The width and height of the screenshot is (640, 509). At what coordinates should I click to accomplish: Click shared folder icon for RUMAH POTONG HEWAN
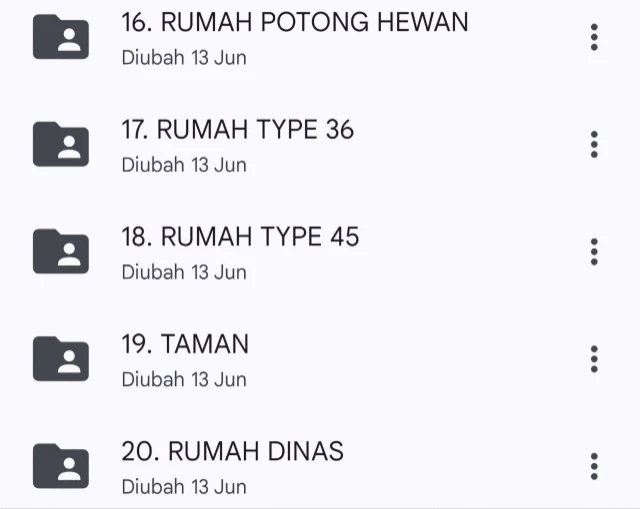click(x=60, y=37)
